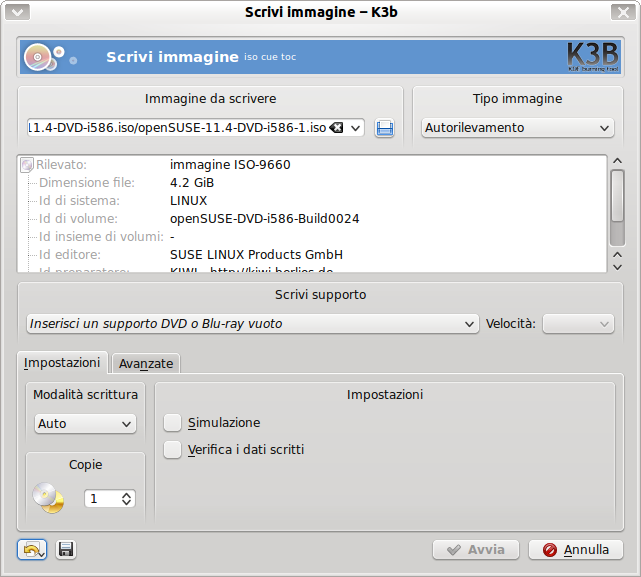Switch to the Impostazioni tab
The width and height of the screenshot is (641, 577).
62,363
